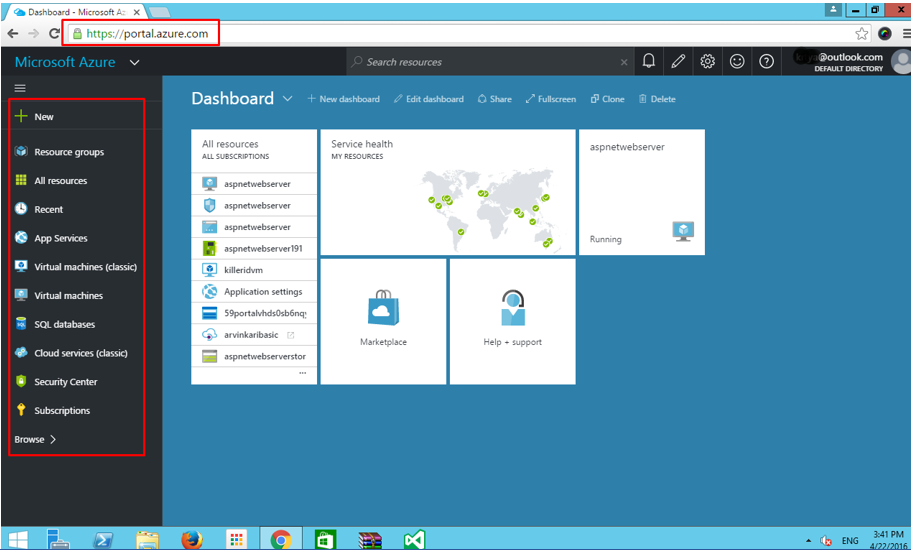Clone the dashboard
The image size is (911, 550).
(x=607, y=99)
